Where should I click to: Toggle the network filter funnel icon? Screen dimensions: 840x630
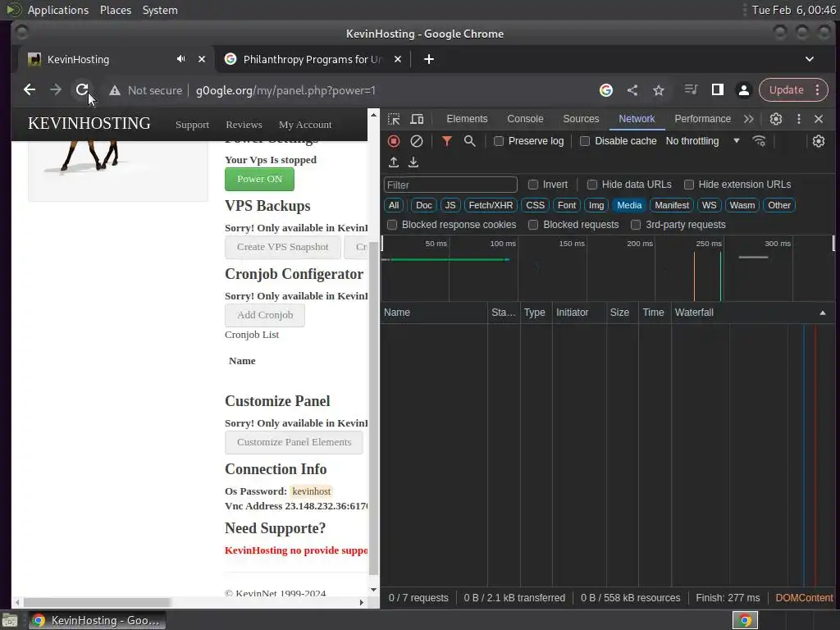pos(447,141)
